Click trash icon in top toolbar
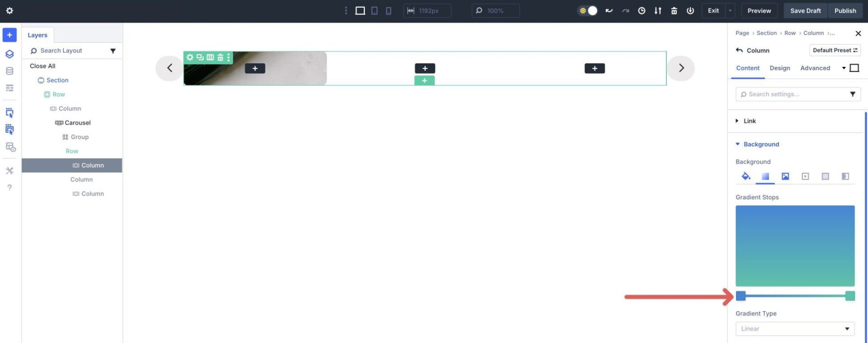This screenshot has height=343, width=868. tap(674, 11)
